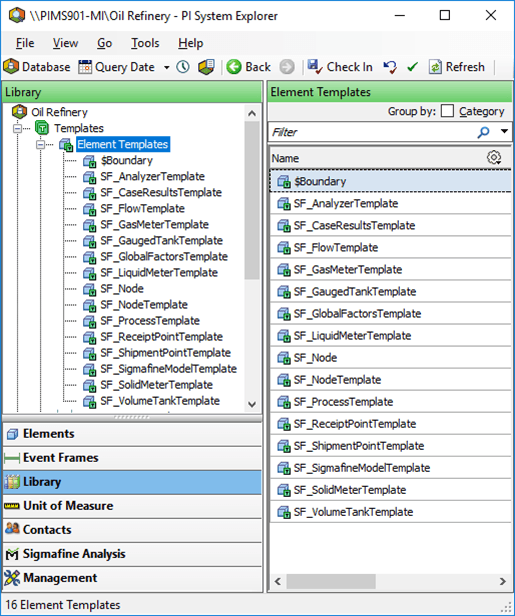Toggle the Group by Category checkbox
The image size is (515, 616).
point(447,111)
